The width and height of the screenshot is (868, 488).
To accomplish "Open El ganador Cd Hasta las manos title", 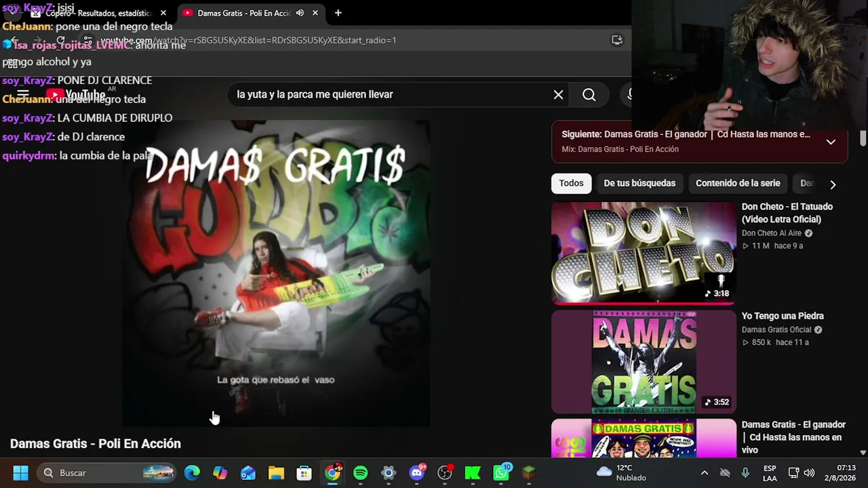I will click(793, 437).
